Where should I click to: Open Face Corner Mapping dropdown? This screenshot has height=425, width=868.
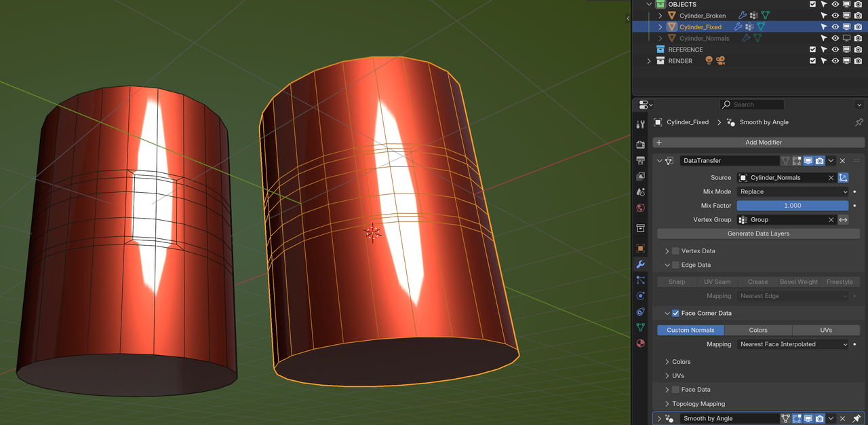pos(793,344)
